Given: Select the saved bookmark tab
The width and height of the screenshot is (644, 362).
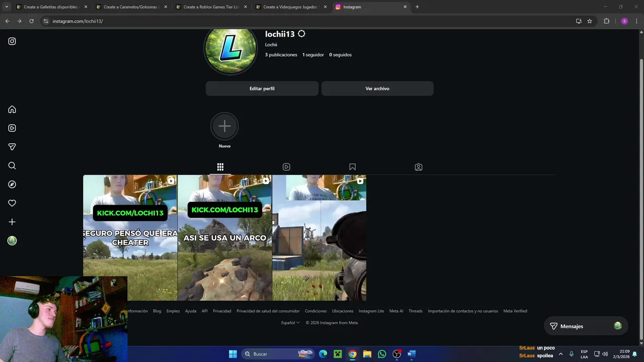Looking at the screenshot, I should click(352, 167).
